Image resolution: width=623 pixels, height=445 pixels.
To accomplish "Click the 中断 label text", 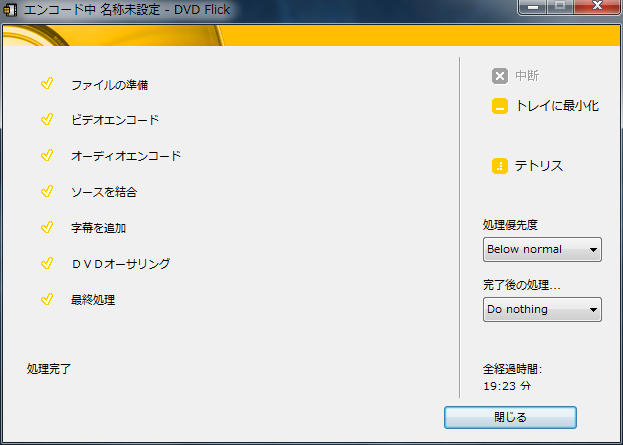I will pyautogui.click(x=527, y=76).
